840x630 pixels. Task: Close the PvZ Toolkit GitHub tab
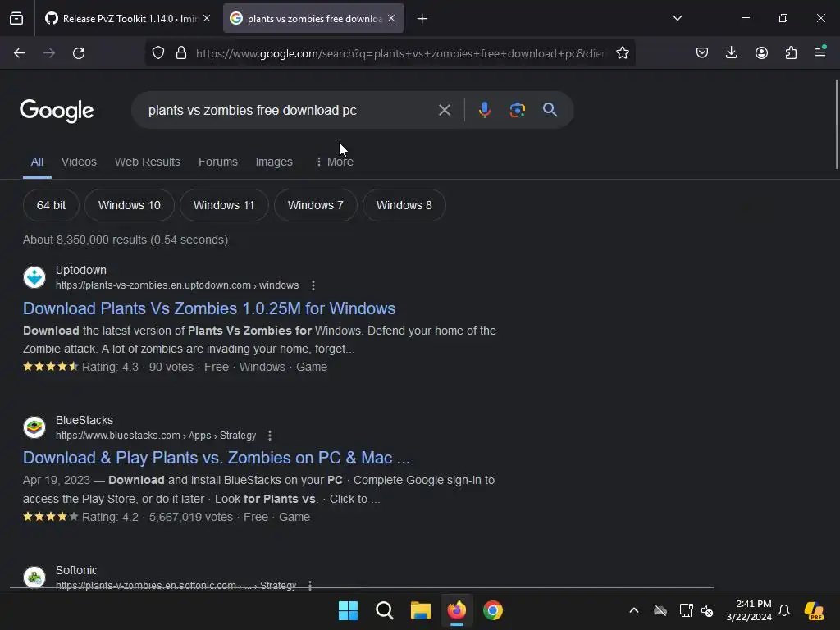tap(207, 18)
